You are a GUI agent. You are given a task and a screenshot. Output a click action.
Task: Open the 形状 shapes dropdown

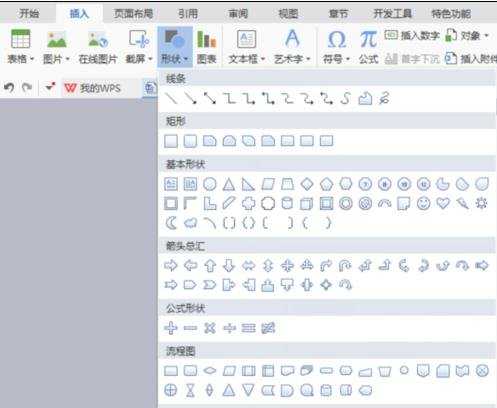(175, 47)
